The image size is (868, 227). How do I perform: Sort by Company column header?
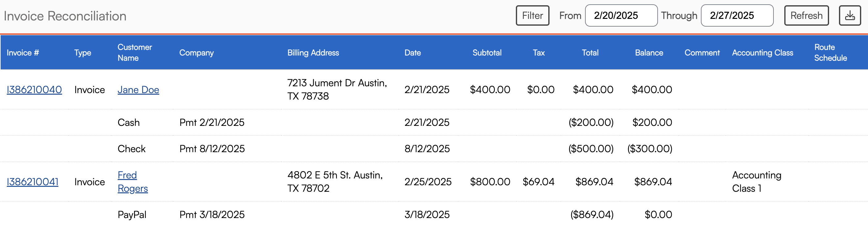coord(196,53)
